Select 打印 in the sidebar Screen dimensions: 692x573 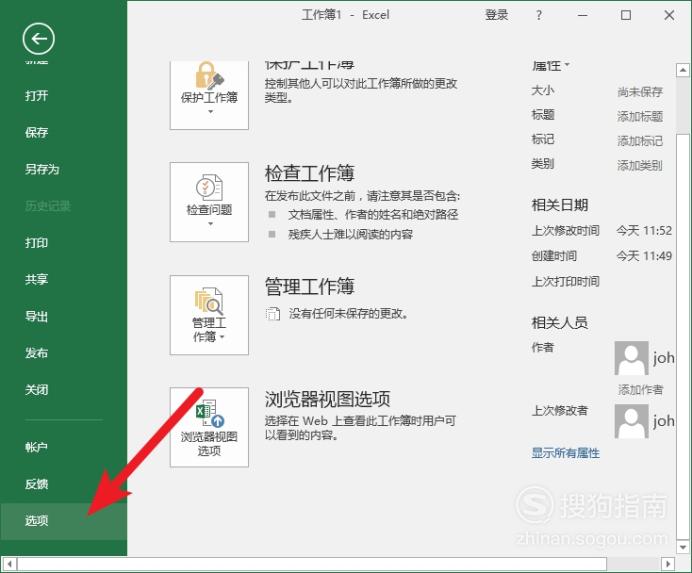coord(37,242)
